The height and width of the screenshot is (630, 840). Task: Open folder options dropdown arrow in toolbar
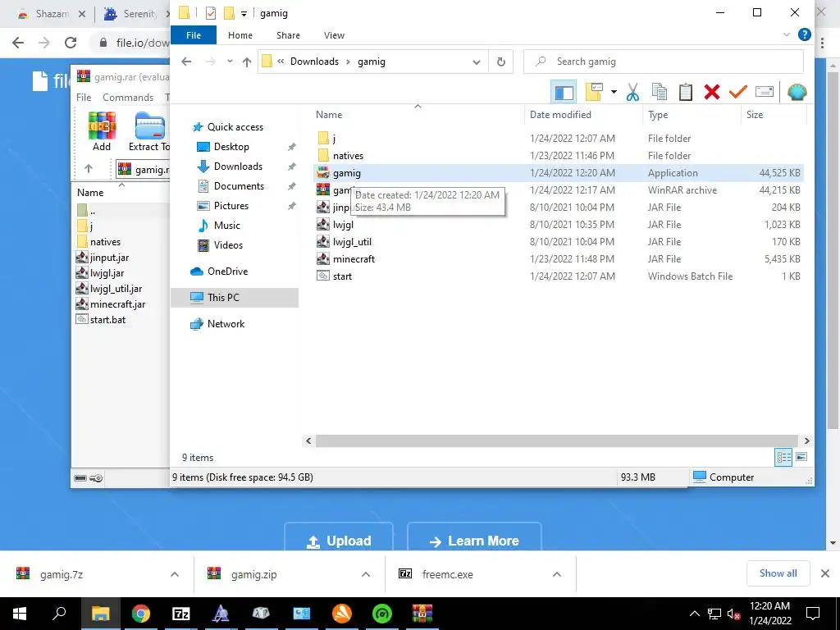(x=614, y=92)
